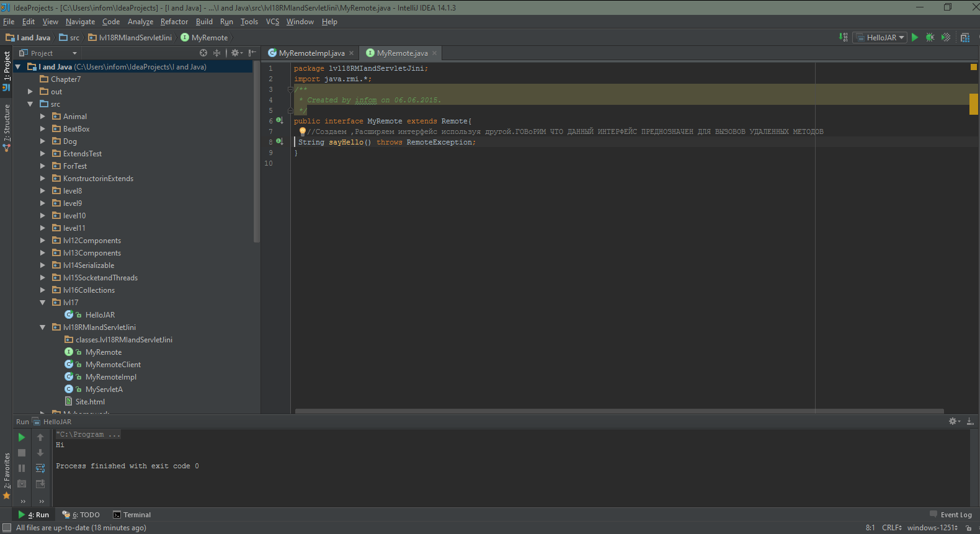Open Project panel settings gear
Image resolution: width=980 pixels, height=534 pixels.
click(236, 53)
